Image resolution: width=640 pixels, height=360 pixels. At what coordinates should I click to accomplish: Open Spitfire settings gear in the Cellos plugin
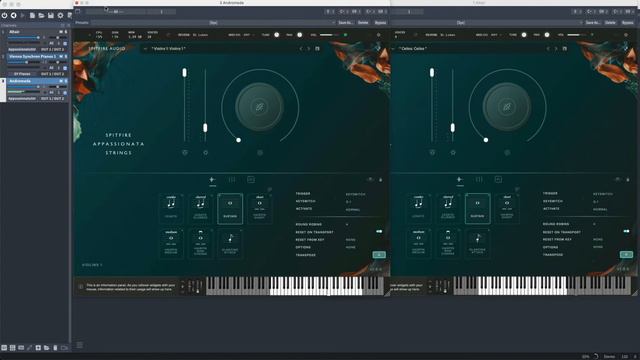(626, 35)
